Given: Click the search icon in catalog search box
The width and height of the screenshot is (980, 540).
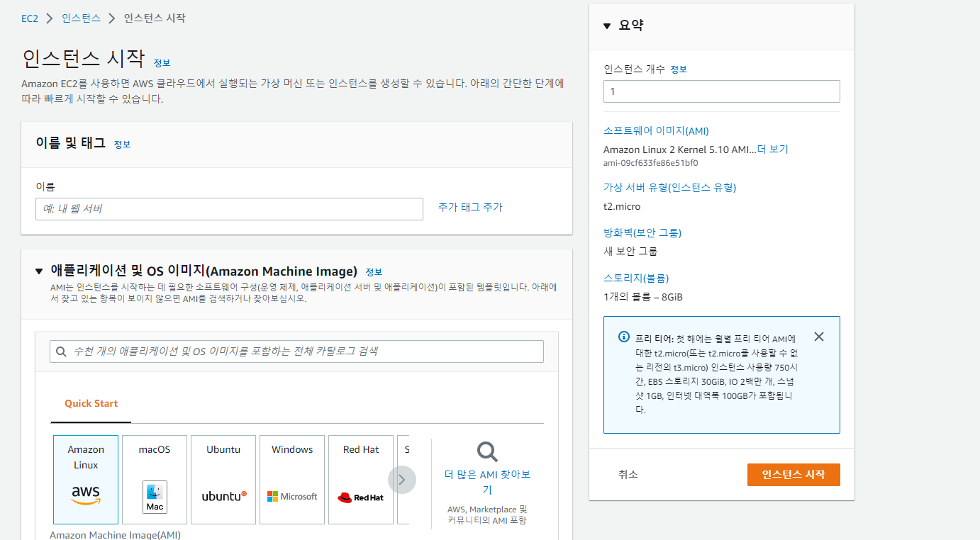Looking at the screenshot, I should coord(60,351).
